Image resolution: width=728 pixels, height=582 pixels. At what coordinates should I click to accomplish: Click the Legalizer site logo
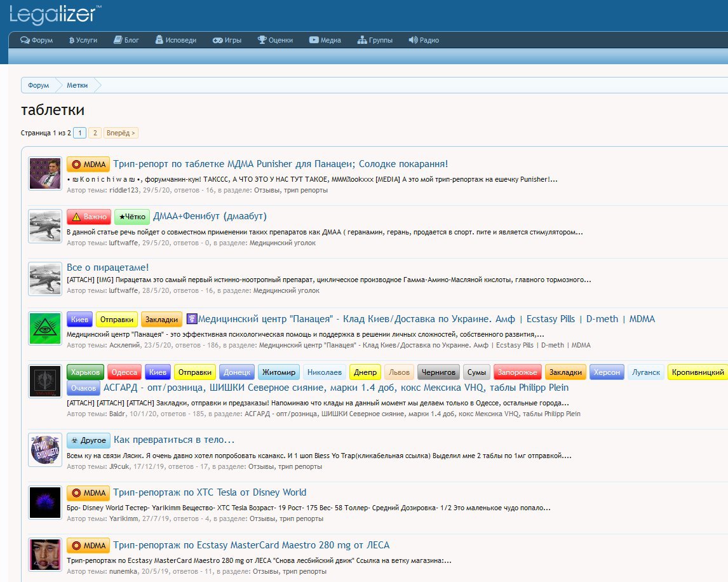tap(55, 14)
